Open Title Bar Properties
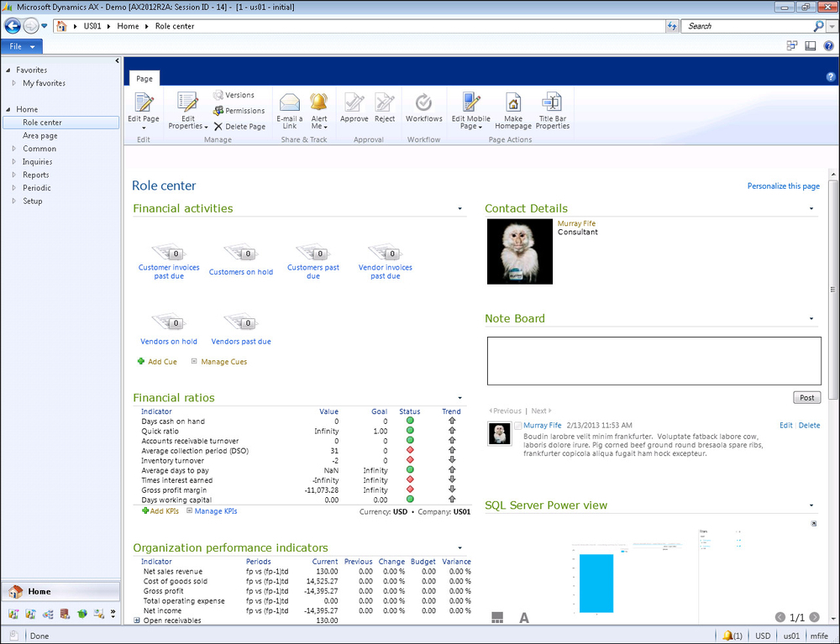840x644 pixels. 553,111
